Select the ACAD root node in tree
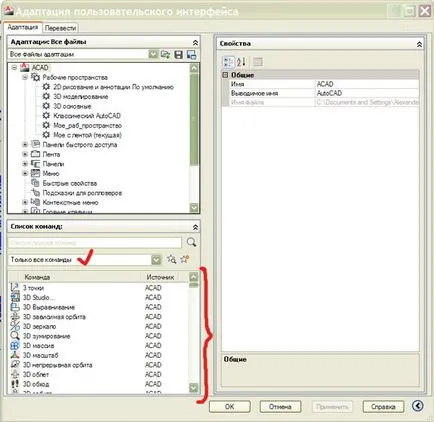434x422 pixels. pyautogui.click(x=40, y=68)
